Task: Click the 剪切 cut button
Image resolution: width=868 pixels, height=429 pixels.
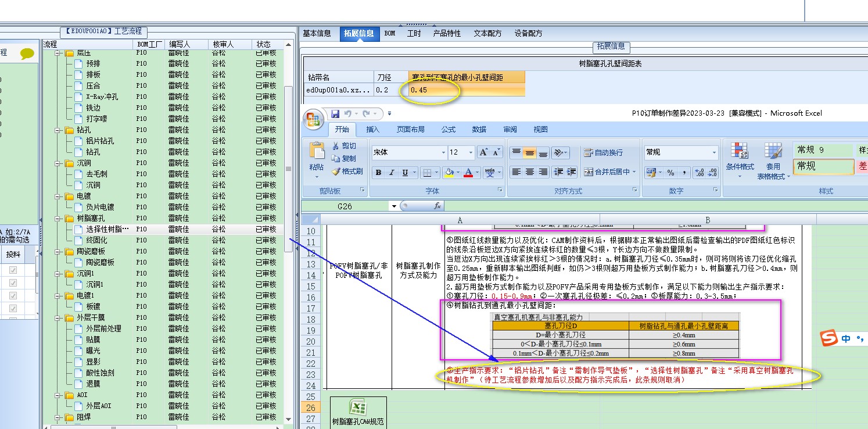Action: [344, 146]
